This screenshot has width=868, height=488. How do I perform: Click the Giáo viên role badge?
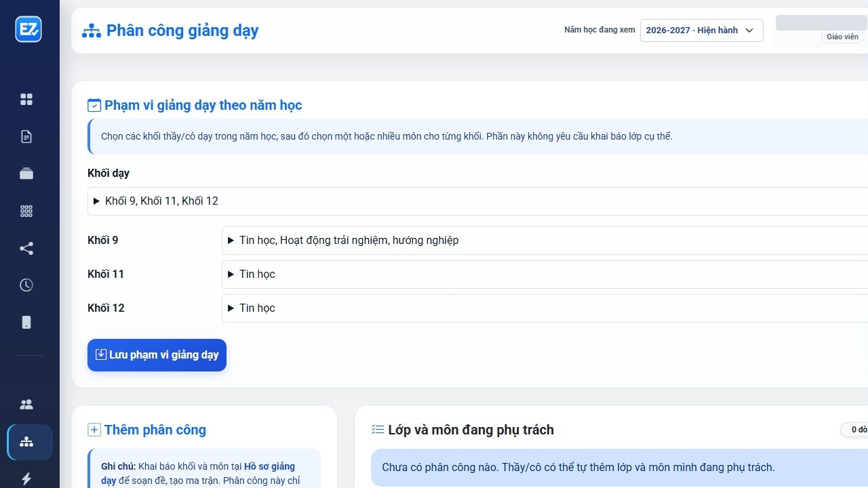tap(842, 37)
